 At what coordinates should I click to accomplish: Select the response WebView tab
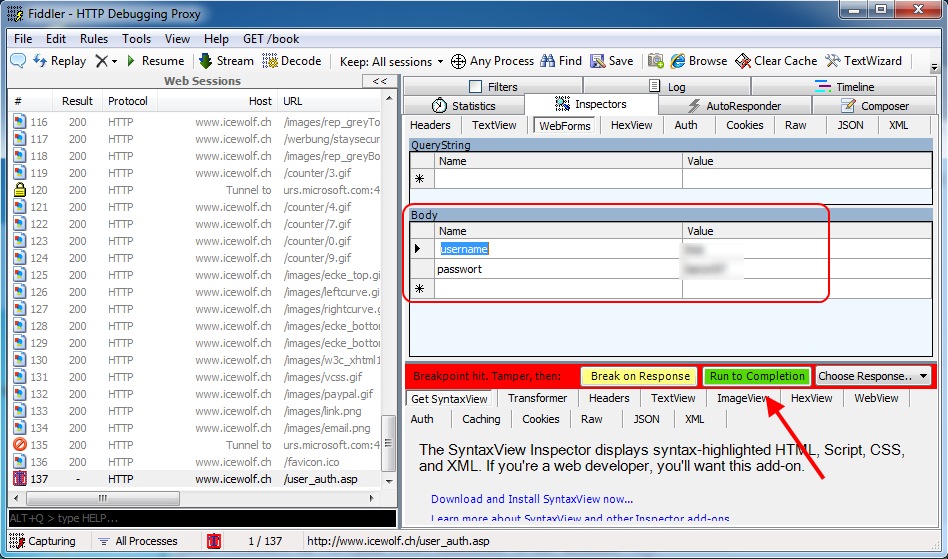(876, 398)
